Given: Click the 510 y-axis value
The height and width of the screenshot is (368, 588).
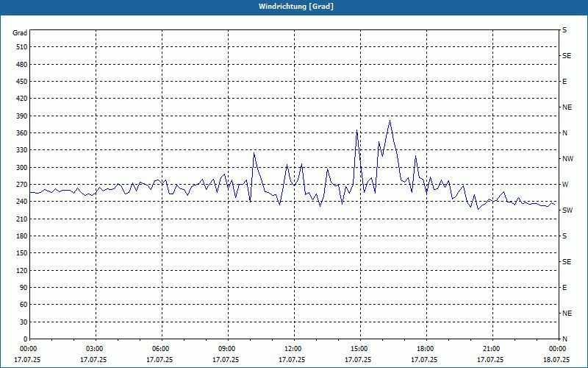Looking at the screenshot, I should (22, 47).
